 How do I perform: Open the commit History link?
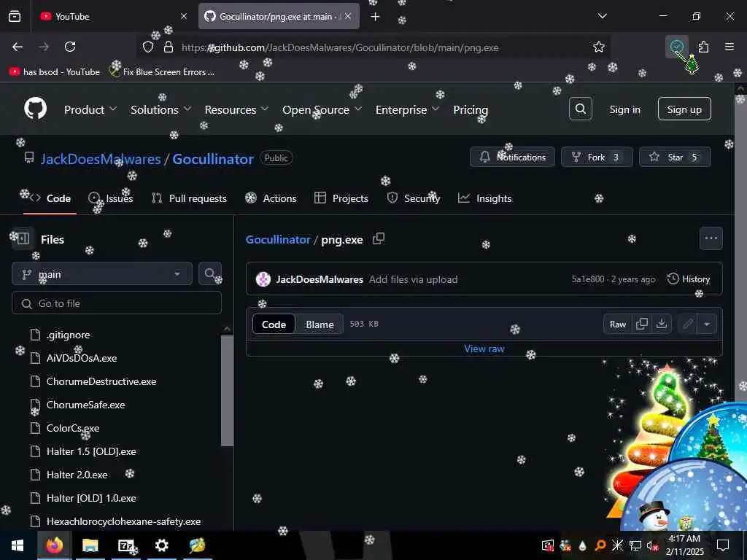coord(689,279)
